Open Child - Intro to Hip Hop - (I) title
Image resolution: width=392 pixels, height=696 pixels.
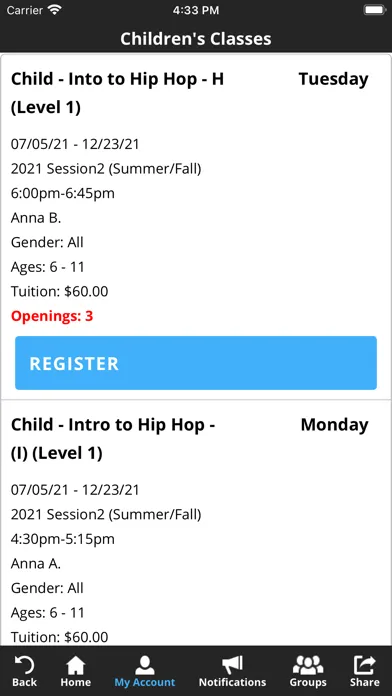pyautogui.click(x=113, y=439)
